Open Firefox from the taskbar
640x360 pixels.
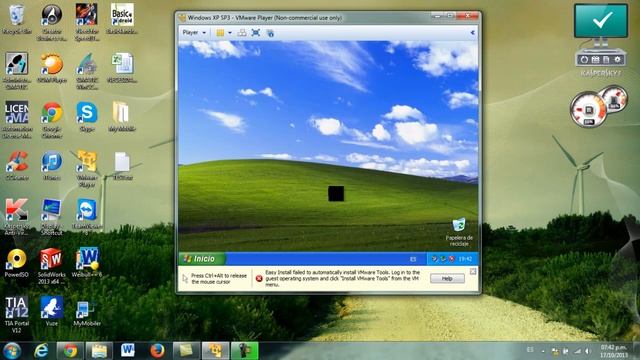(x=157, y=351)
